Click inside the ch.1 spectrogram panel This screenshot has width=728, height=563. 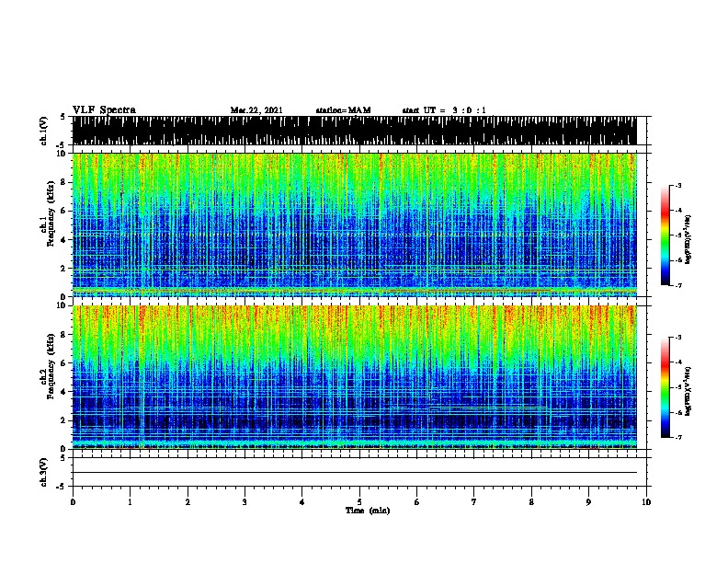click(x=355, y=224)
